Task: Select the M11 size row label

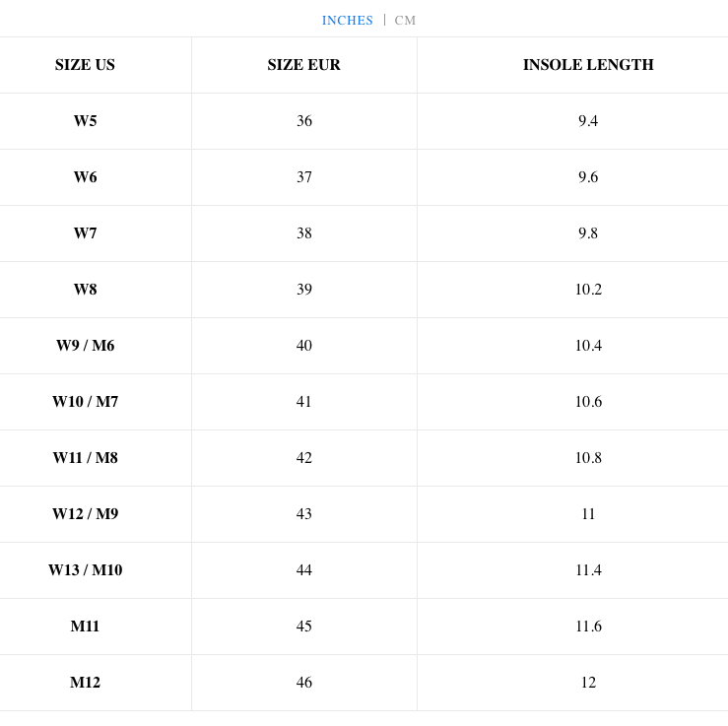Action: [85, 627]
